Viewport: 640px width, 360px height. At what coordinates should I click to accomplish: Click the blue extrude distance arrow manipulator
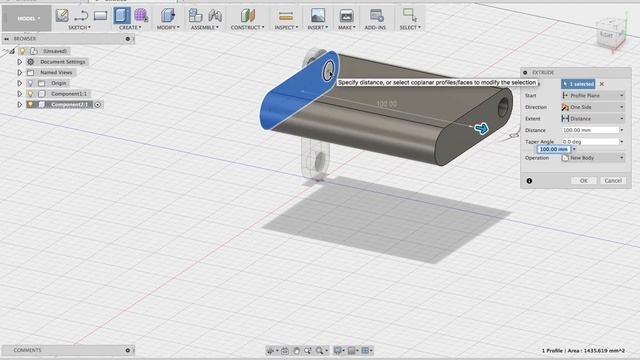[482, 129]
